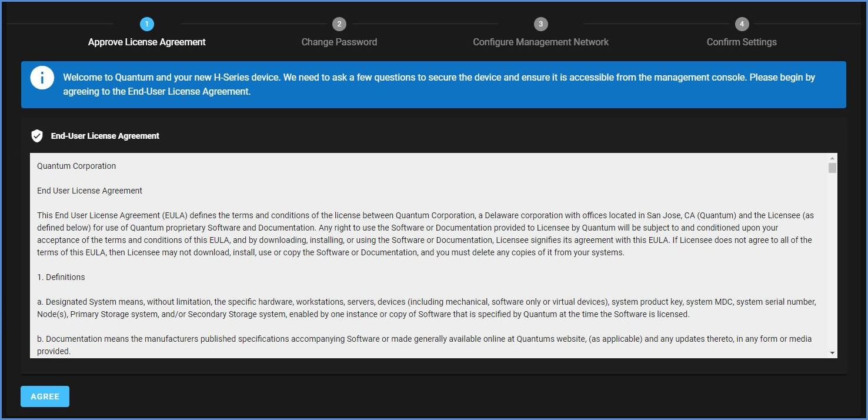Open the Configure Management Network step label
868x420 pixels.
540,42
